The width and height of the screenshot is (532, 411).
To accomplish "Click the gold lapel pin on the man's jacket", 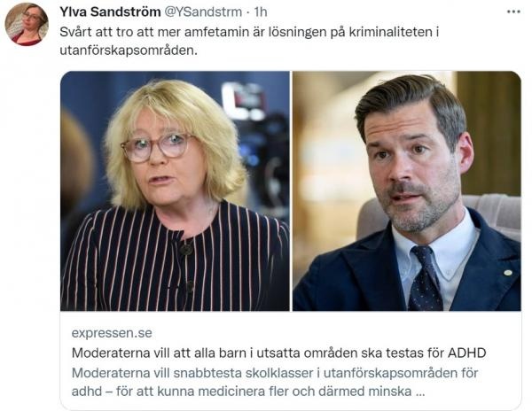I will coord(507,273).
